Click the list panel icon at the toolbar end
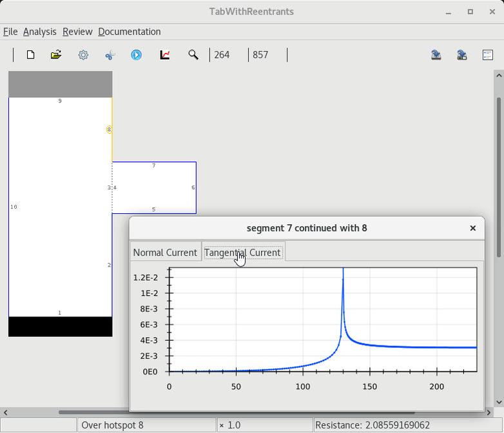 487,55
